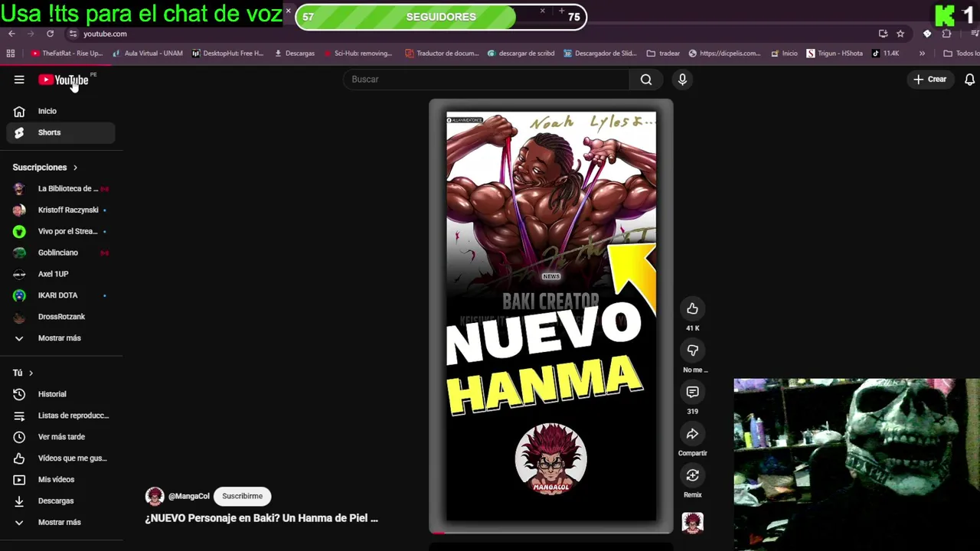Open Sci-Hub: removing... bookmark
Viewport: 980px width, 551px height.
pyautogui.click(x=358, y=54)
